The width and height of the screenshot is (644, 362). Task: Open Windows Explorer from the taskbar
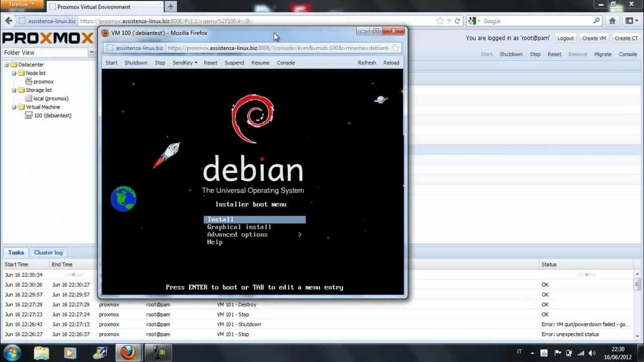42,352
